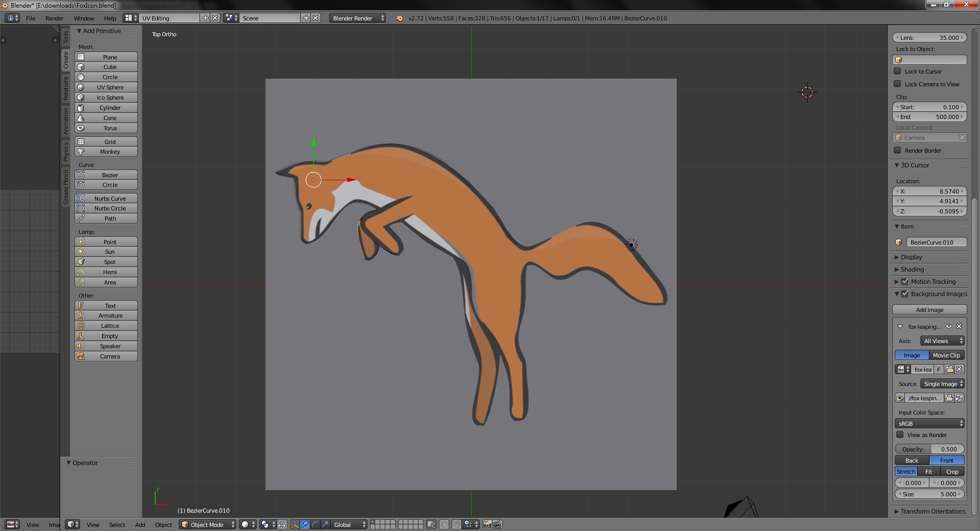Screen dimensions: 980x531
Task: Enable the Render Border checkbox
Action: 897,151
